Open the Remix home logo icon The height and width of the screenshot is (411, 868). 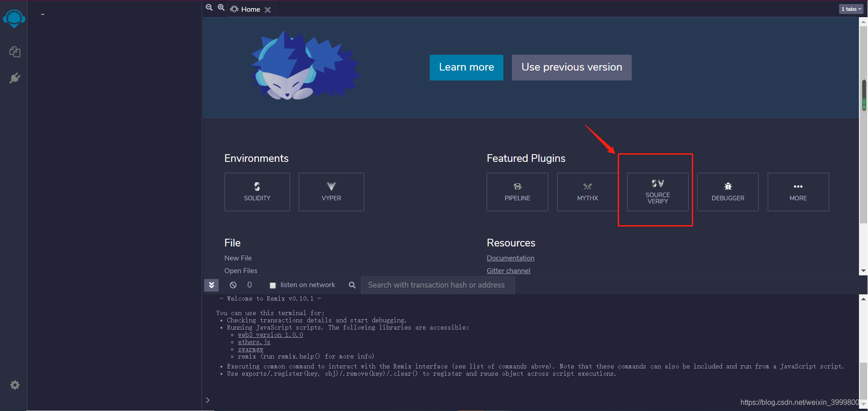click(x=14, y=19)
